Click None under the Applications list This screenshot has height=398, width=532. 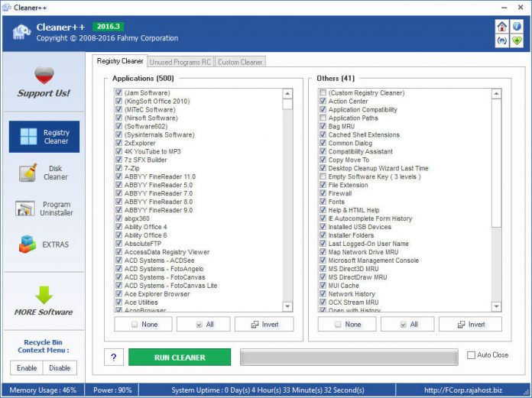coord(143,324)
